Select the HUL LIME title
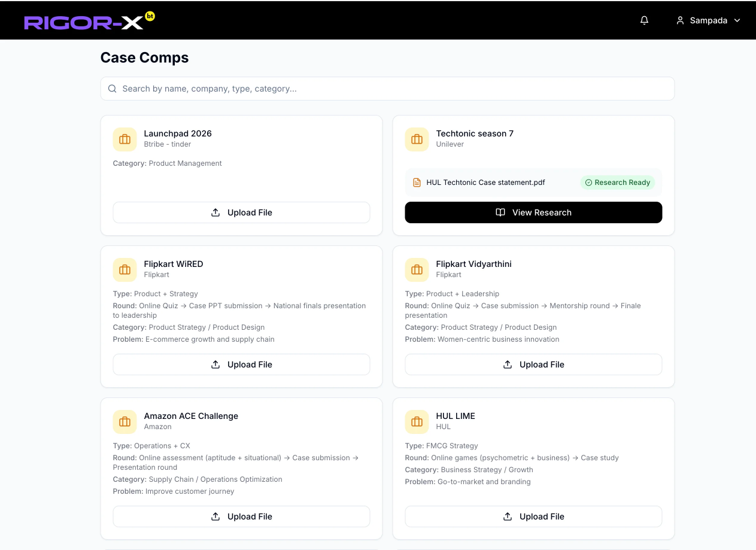 click(x=456, y=416)
